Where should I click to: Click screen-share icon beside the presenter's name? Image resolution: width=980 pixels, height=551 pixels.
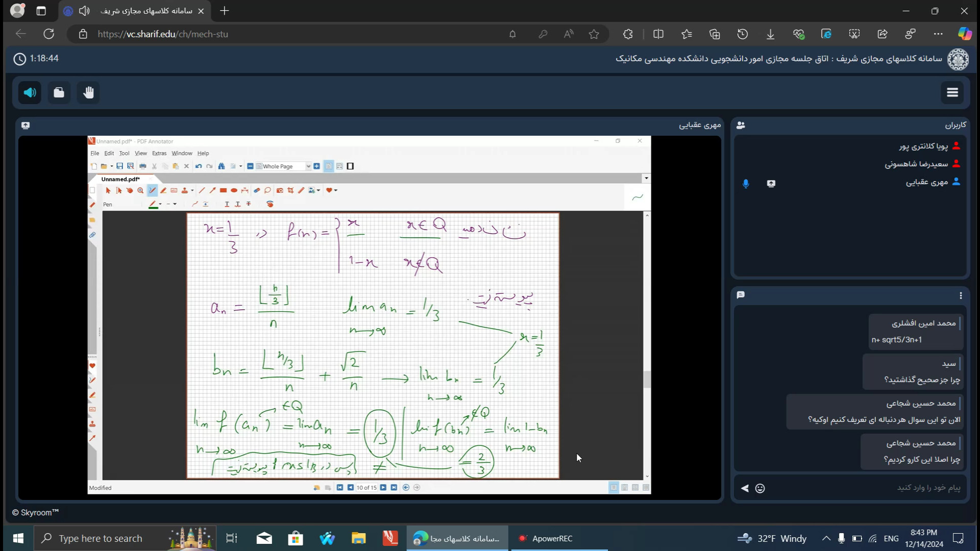click(771, 183)
